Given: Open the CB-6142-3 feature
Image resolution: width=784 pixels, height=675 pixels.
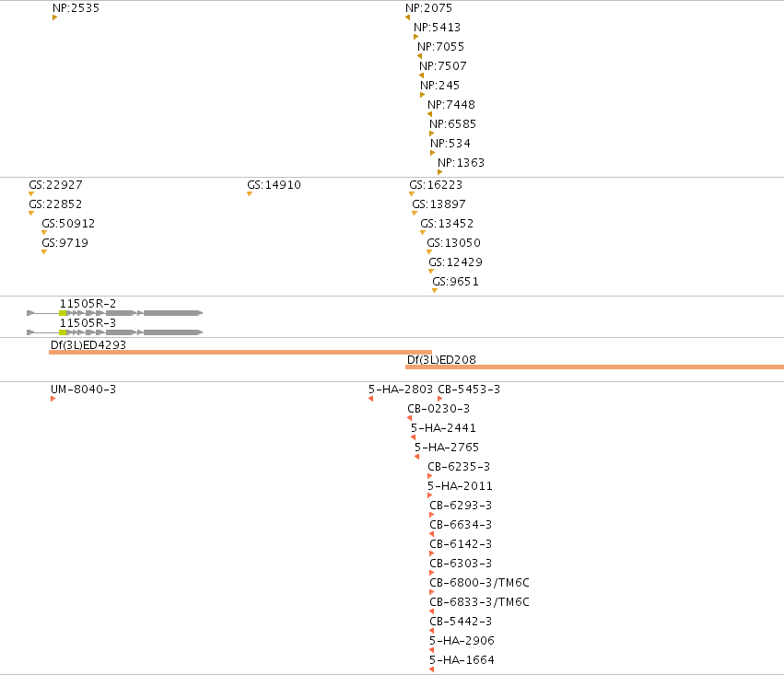Looking at the screenshot, I should click(x=461, y=544).
